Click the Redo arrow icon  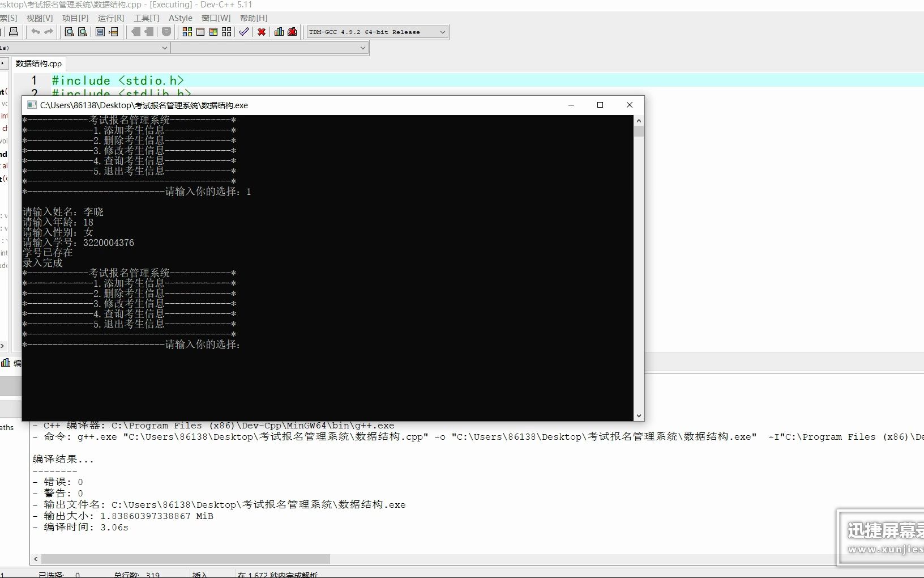[x=49, y=32]
